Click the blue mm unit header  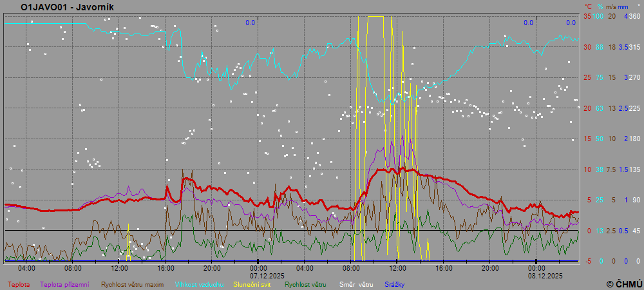point(623,6)
